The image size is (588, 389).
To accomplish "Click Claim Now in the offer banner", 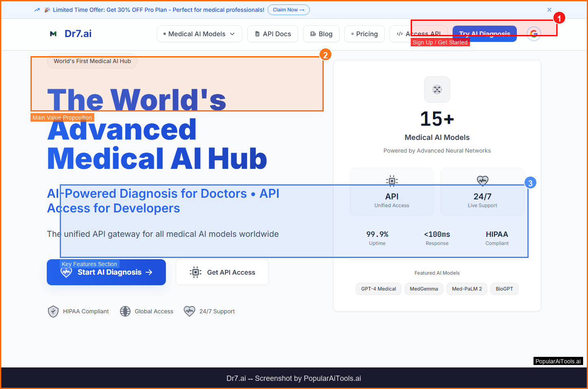I will [x=288, y=10].
